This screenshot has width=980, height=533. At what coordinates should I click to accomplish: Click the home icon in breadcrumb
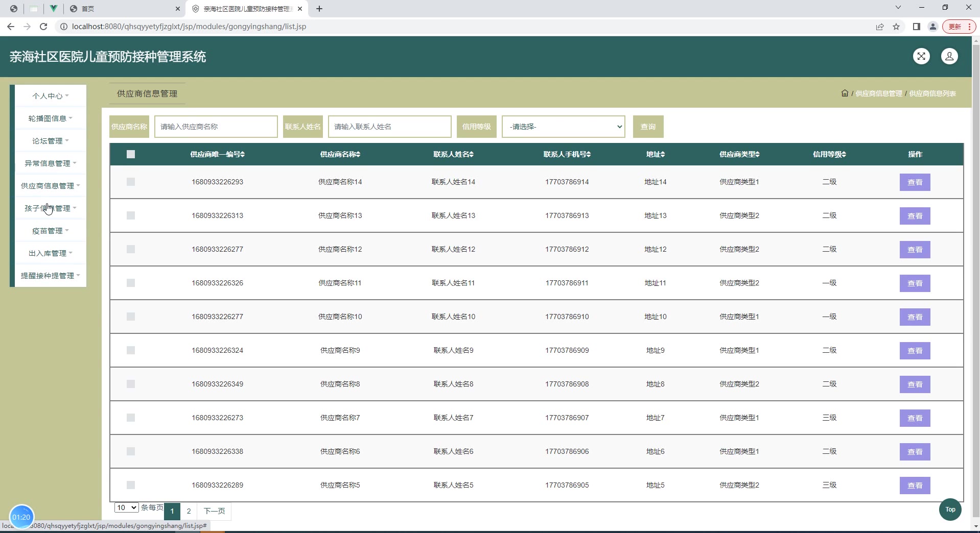[x=844, y=93]
